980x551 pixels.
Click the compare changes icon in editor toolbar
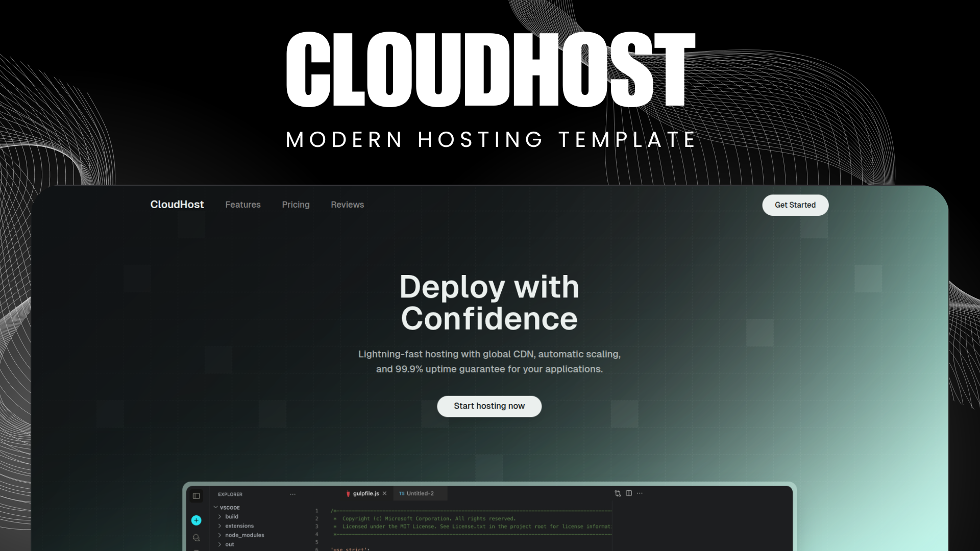pos(617,493)
